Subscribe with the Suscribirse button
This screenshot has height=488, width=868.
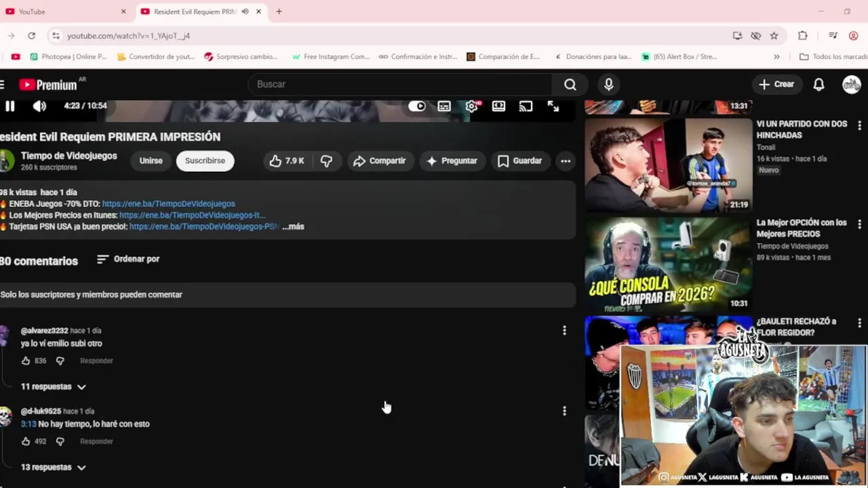click(x=205, y=161)
